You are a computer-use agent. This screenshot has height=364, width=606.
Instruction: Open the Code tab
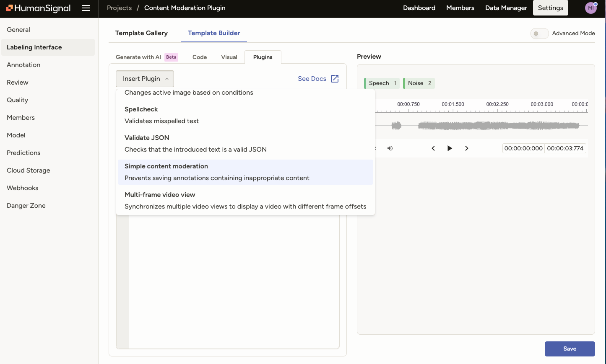[x=200, y=57]
